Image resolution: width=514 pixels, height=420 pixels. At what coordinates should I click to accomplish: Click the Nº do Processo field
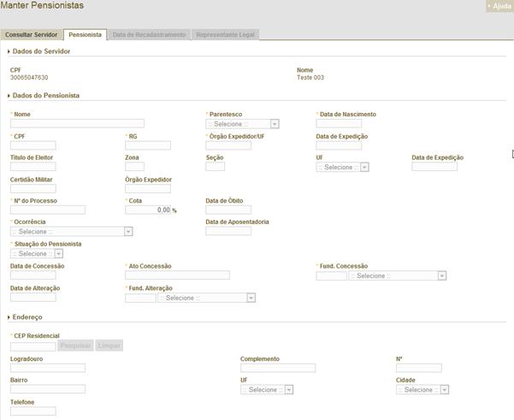(x=48, y=210)
